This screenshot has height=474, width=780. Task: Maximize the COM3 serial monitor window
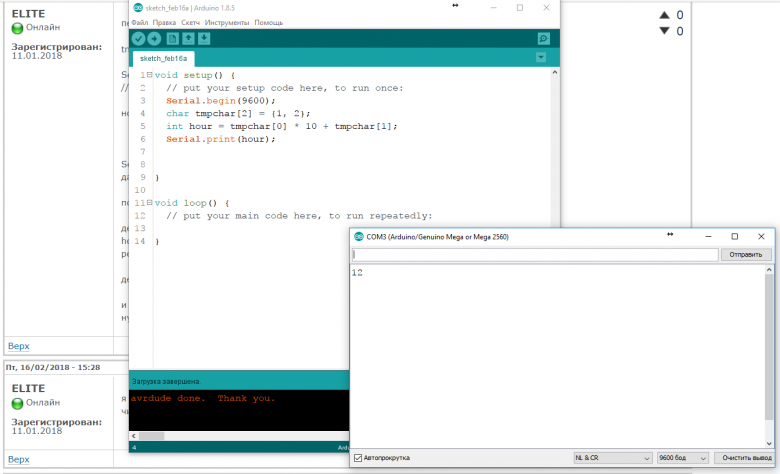(735, 237)
